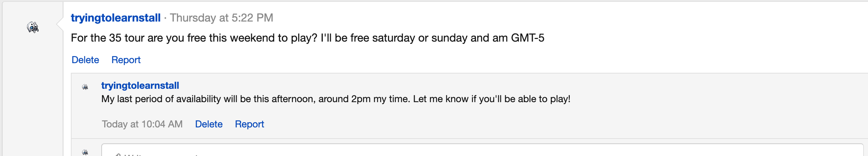This screenshot has width=868, height=156.
Task: Delete the comment posted today
Action: (x=209, y=124)
